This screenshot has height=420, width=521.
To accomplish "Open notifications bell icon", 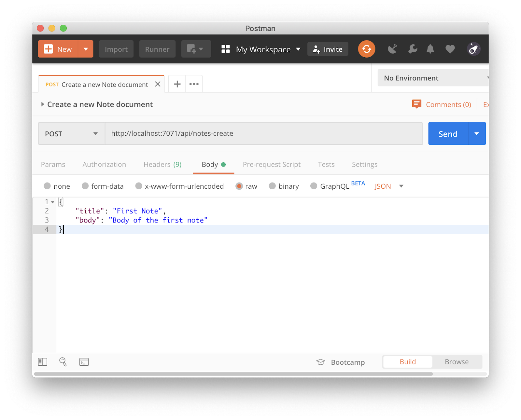I will 430,49.
